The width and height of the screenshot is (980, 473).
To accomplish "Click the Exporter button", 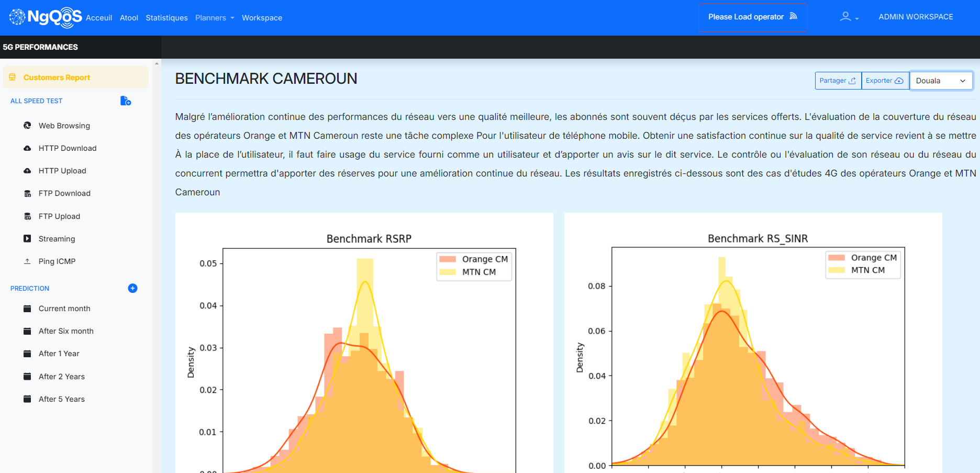I will pos(885,81).
